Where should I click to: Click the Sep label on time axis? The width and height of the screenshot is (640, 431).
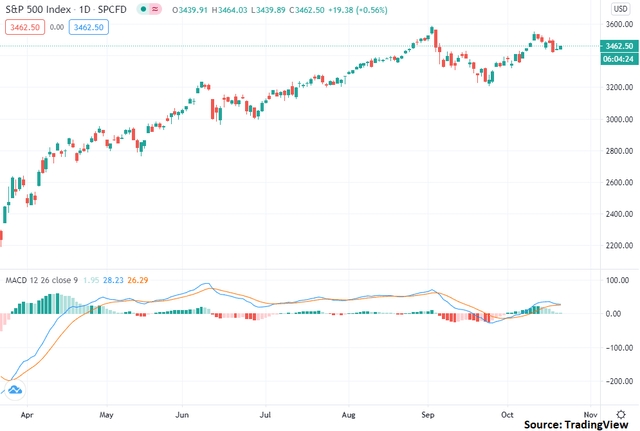[427, 415]
